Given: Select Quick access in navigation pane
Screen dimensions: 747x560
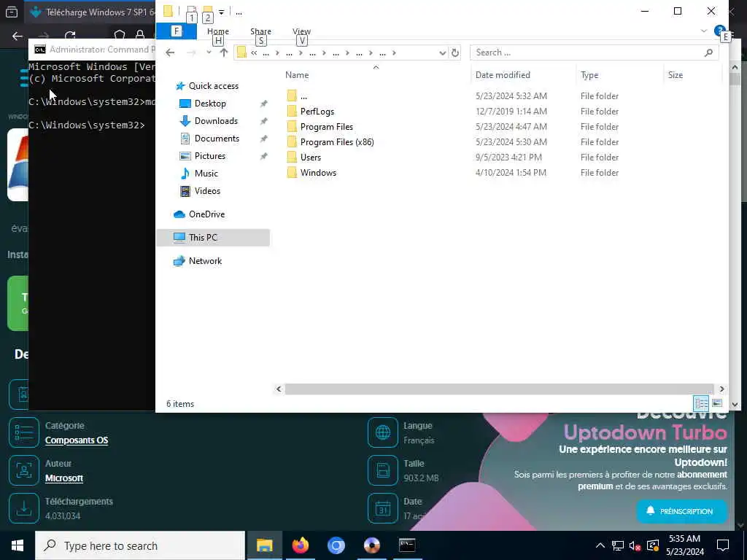Looking at the screenshot, I should [x=214, y=86].
